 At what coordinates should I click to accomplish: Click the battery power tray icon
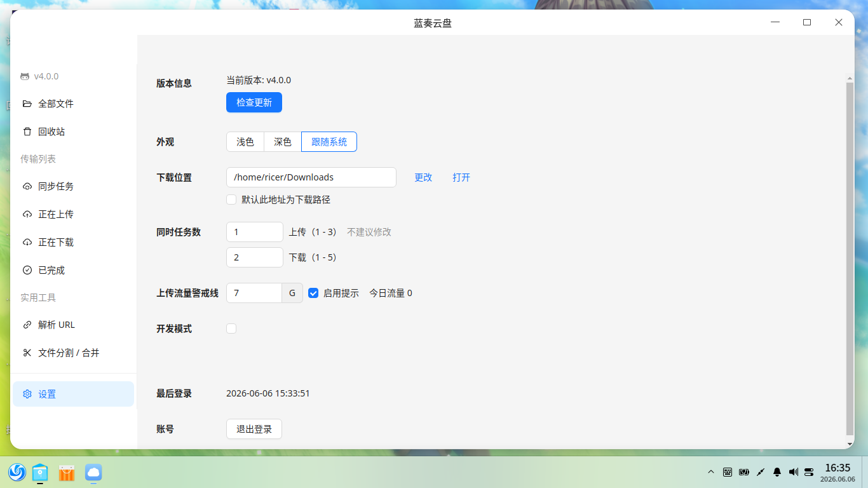coord(744,472)
